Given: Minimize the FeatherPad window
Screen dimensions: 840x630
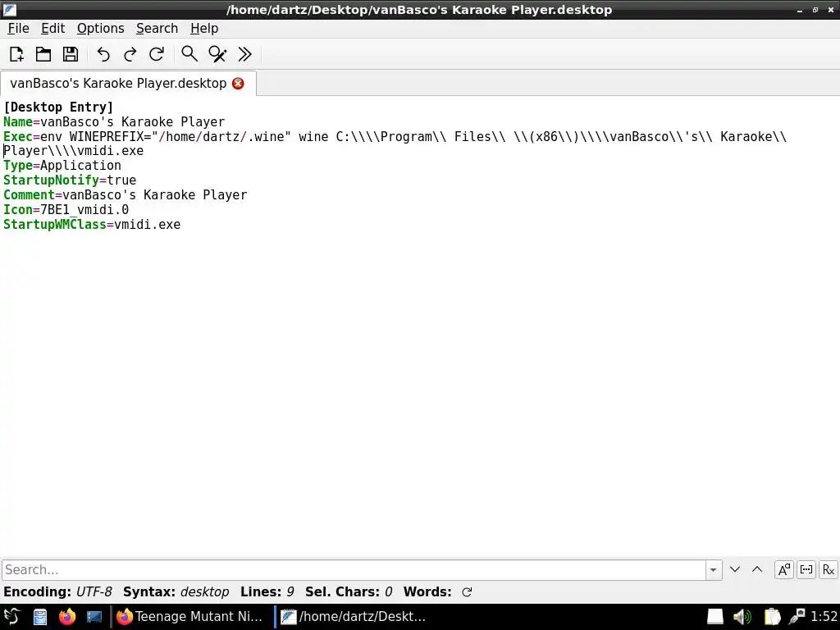Looking at the screenshot, I should click(799, 10).
